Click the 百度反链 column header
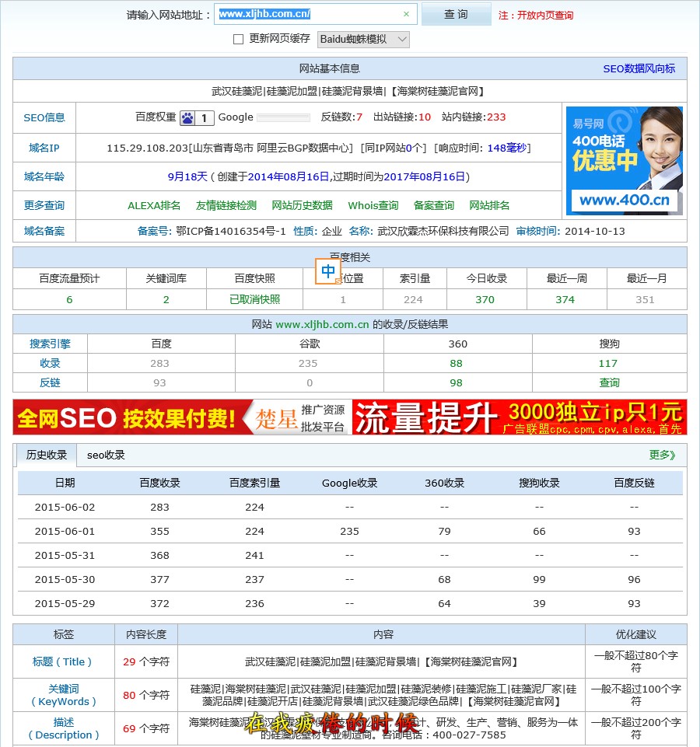Viewport: 700px width, 747px height. click(634, 483)
